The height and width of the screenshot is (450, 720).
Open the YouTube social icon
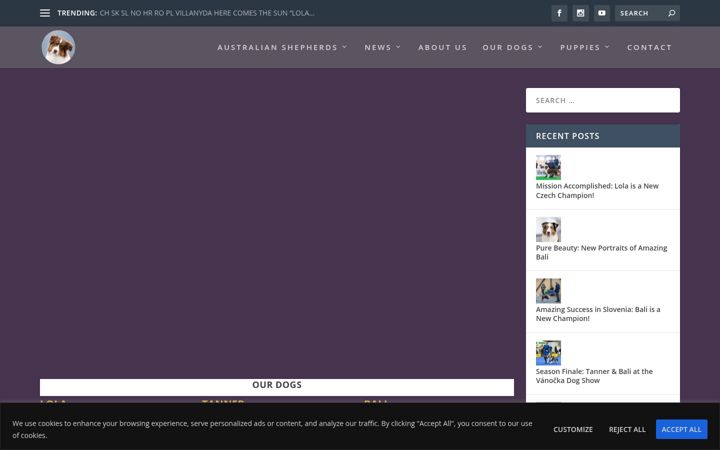602,13
